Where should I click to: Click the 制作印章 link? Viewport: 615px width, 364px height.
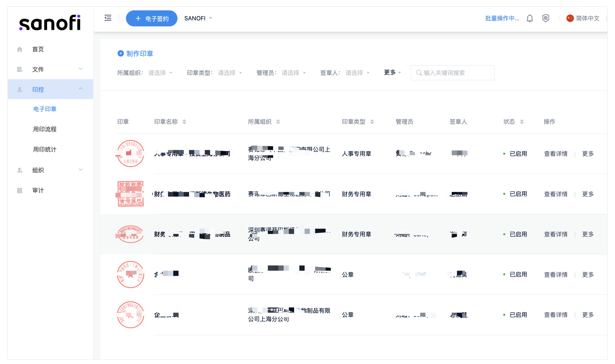[x=140, y=54]
